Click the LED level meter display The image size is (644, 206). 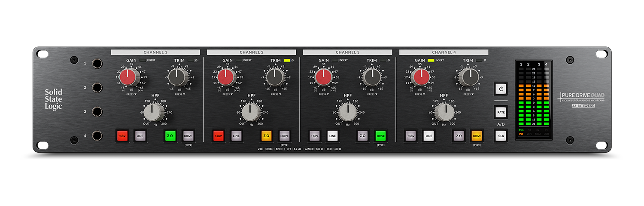(x=534, y=99)
